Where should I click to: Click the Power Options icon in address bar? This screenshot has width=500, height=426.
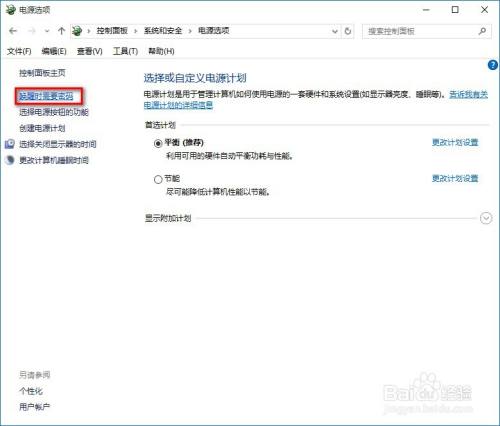click(x=77, y=31)
